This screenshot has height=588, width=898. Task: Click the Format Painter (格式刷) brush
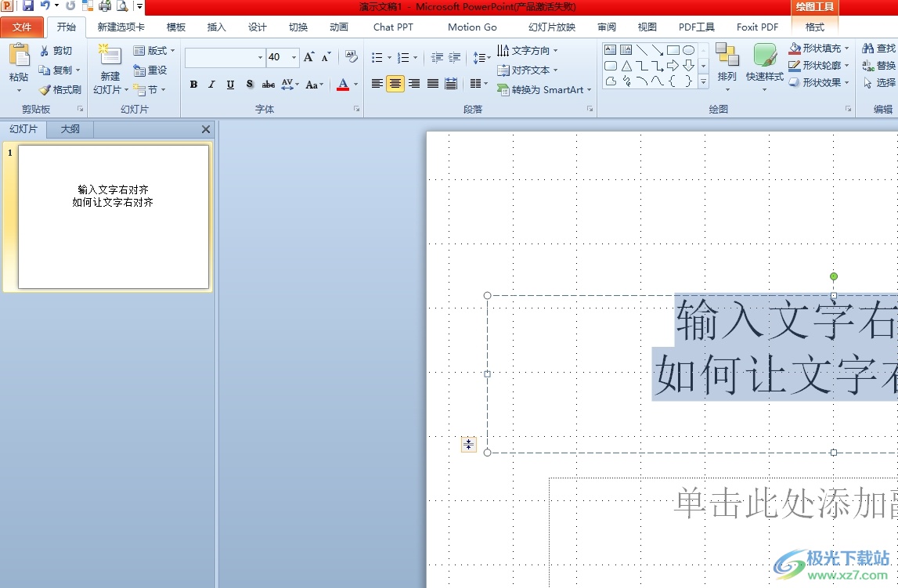tap(60, 90)
